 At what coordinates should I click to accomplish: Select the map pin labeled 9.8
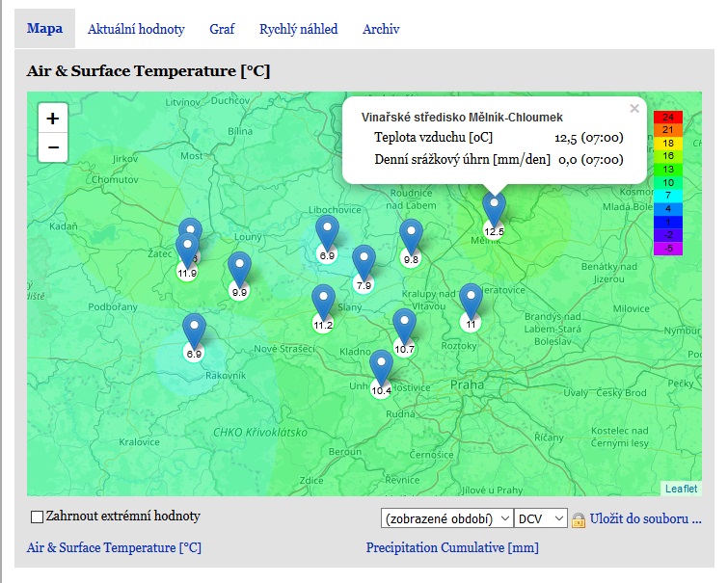[411, 237]
